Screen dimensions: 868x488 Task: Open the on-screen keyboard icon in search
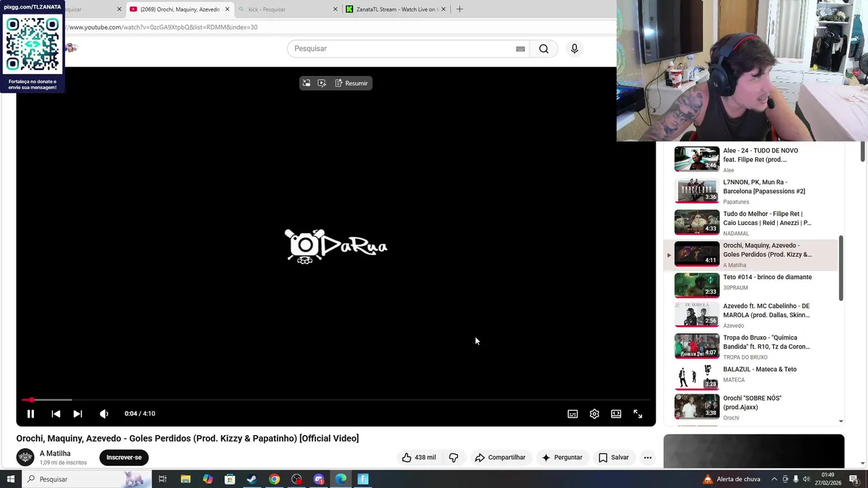tap(520, 49)
